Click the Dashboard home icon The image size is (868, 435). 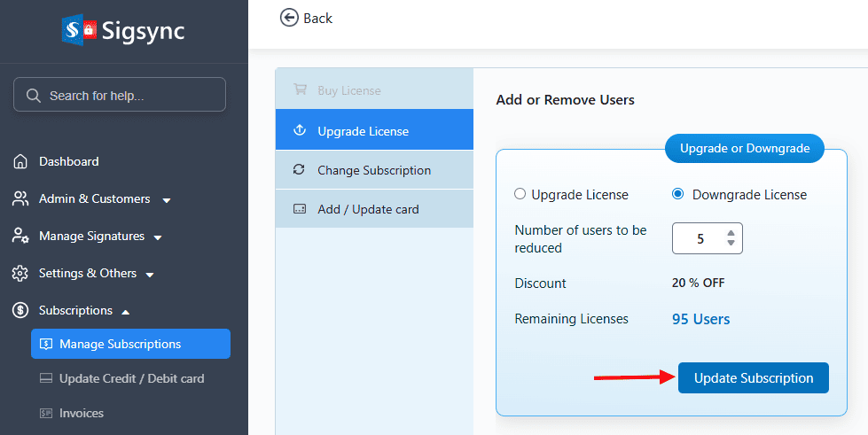point(20,161)
